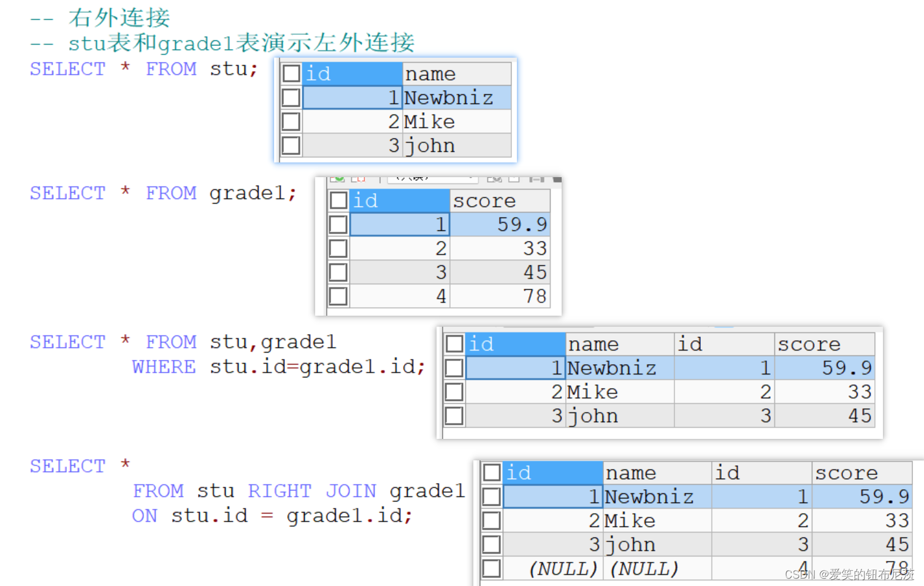Select the '78' score cell in grade1 table
The height and width of the screenshot is (586, 924).
[500, 296]
